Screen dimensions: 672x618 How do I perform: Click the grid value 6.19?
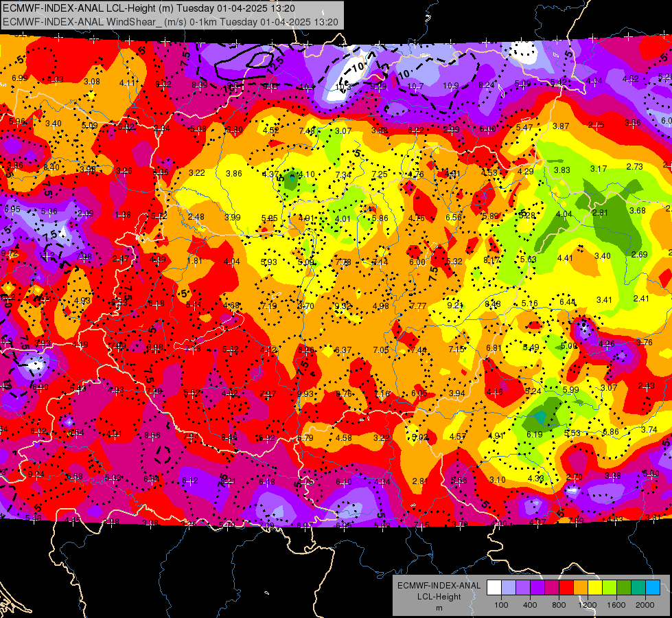535,435
